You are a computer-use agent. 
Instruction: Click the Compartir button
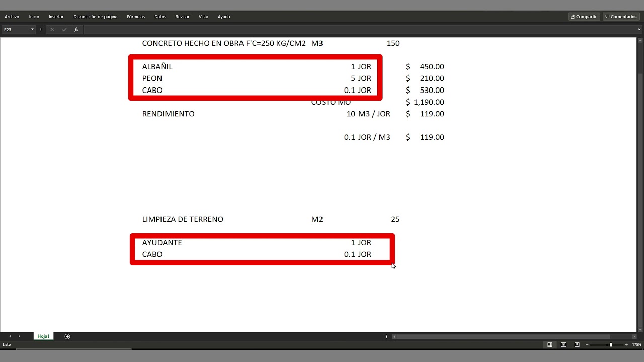584,17
